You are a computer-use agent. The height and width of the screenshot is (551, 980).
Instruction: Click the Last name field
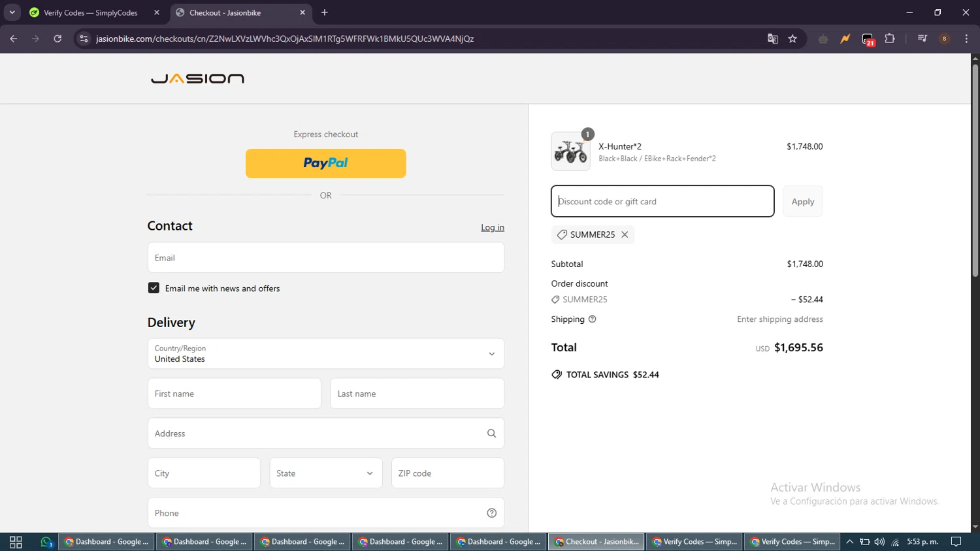[417, 394]
